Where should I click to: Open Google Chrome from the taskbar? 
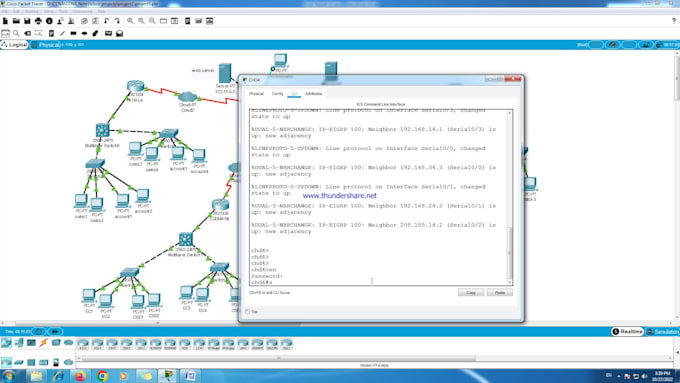click(102, 376)
